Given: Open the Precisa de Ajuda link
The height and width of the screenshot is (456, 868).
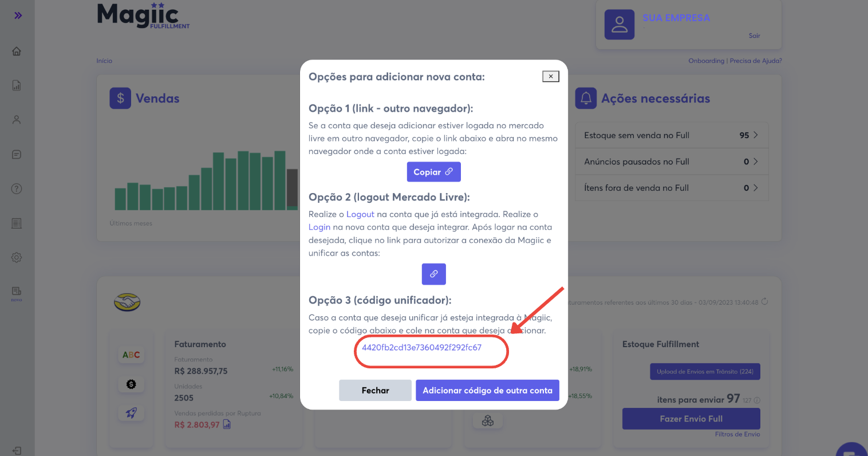Looking at the screenshot, I should [756, 61].
